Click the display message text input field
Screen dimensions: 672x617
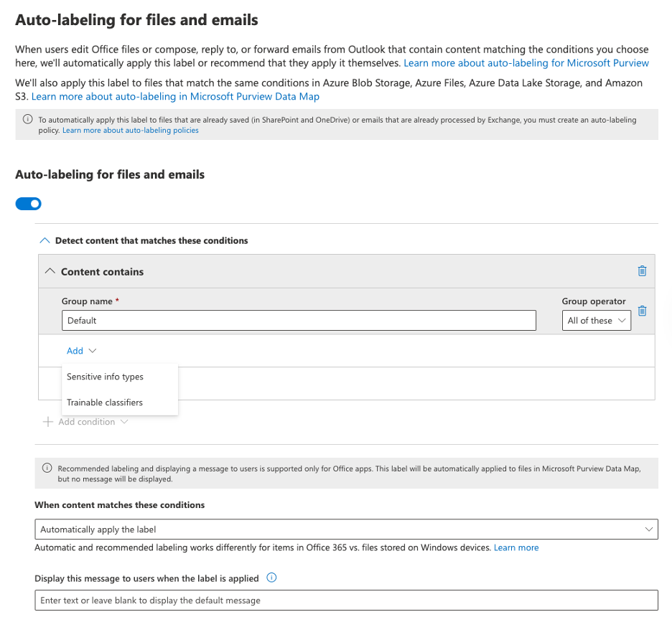tap(346, 600)
